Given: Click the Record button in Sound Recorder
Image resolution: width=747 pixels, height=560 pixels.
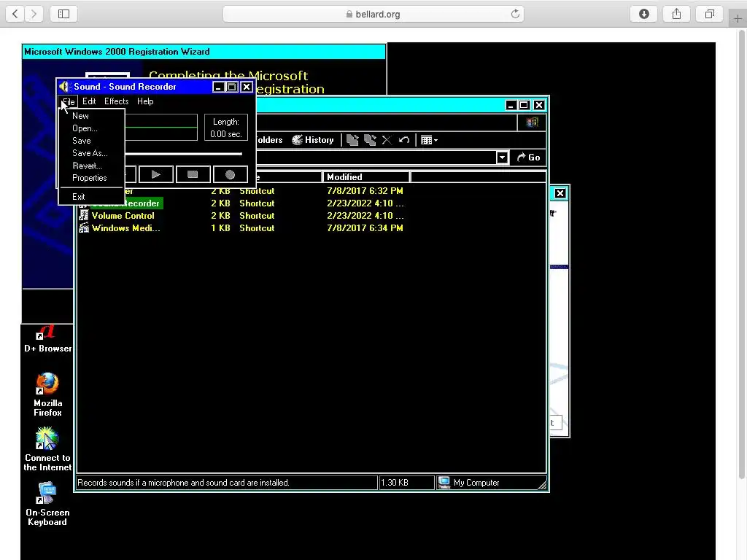Looking at the screenshot, I should pos(230,174).
